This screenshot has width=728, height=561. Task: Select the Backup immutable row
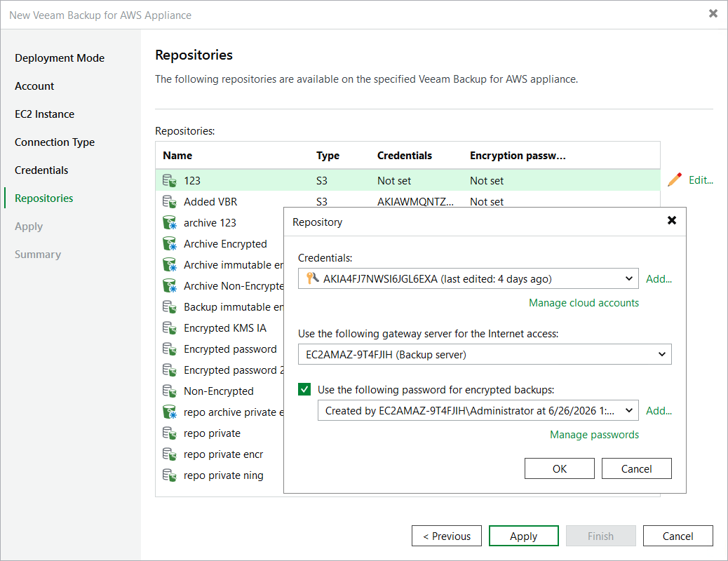click(x=220, y=307)
